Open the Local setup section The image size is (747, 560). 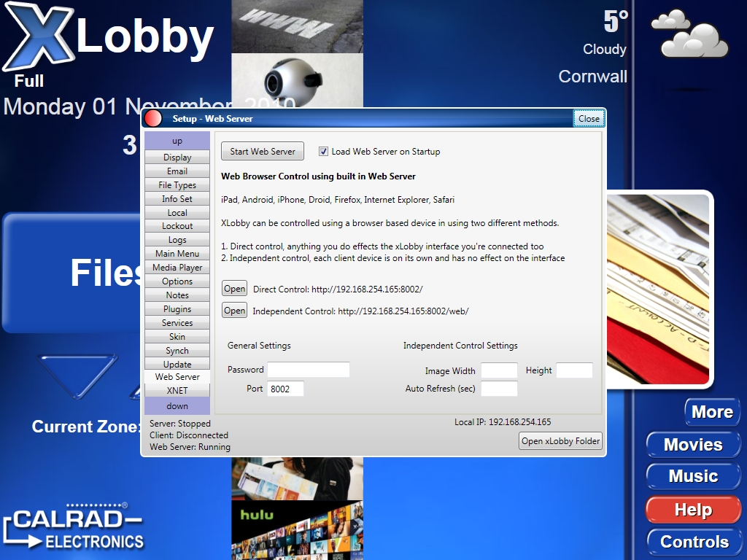click(177, 212)
